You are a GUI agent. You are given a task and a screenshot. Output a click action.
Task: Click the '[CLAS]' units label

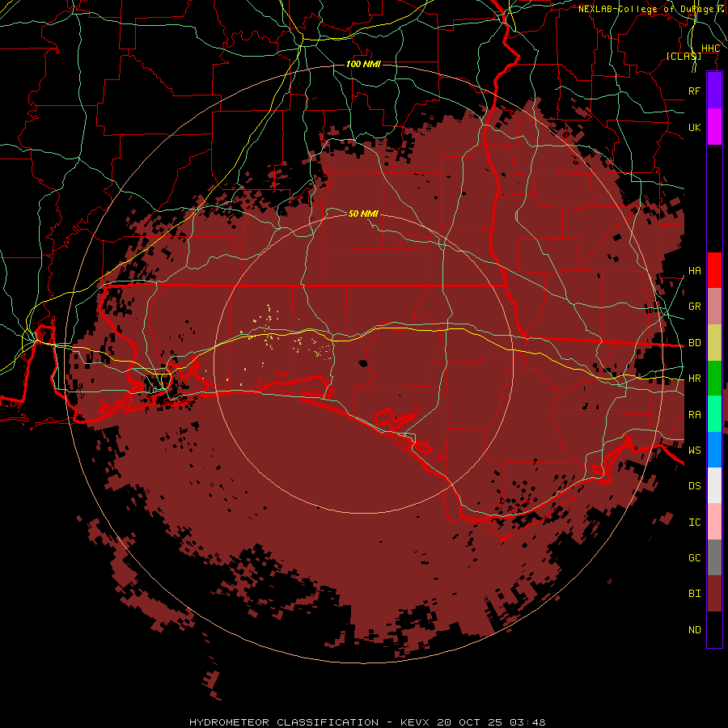click(x=684, y=56)
